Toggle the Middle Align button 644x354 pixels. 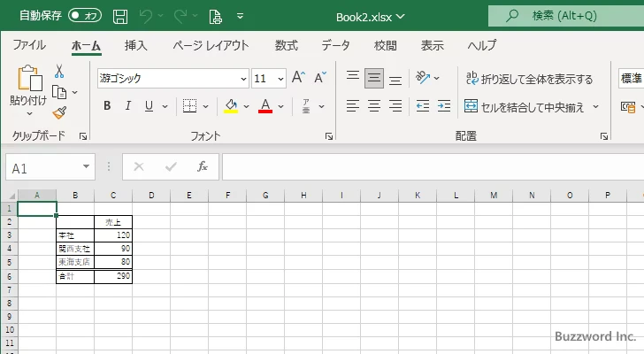374,78
